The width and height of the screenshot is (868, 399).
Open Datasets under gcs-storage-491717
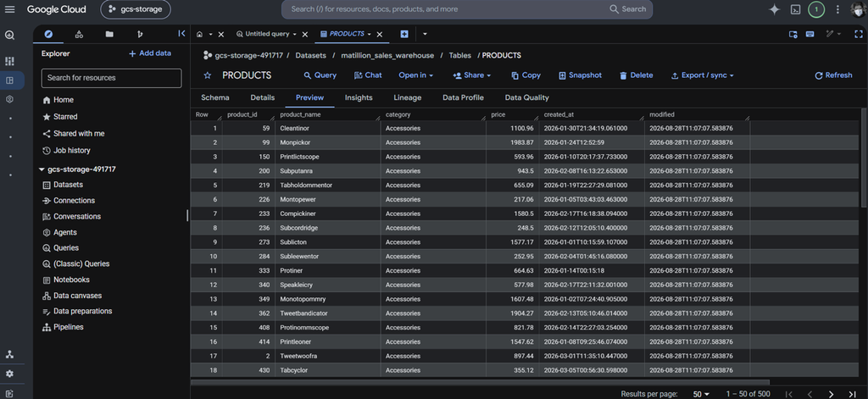pyautogui.click(x=63, y=185)
